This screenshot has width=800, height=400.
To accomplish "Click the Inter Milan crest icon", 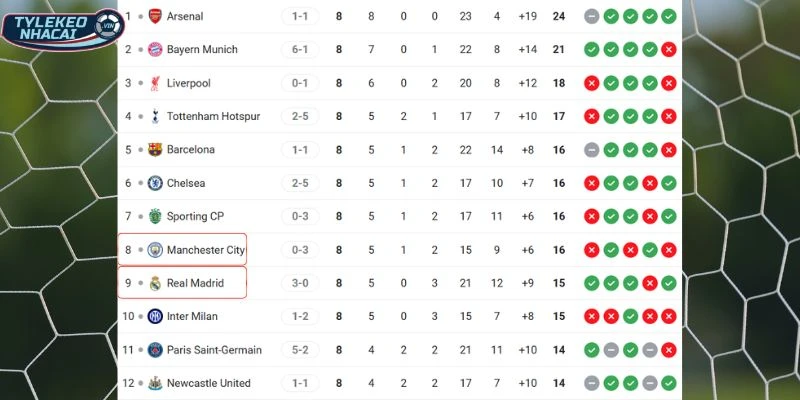I will [x=154, y=316].
